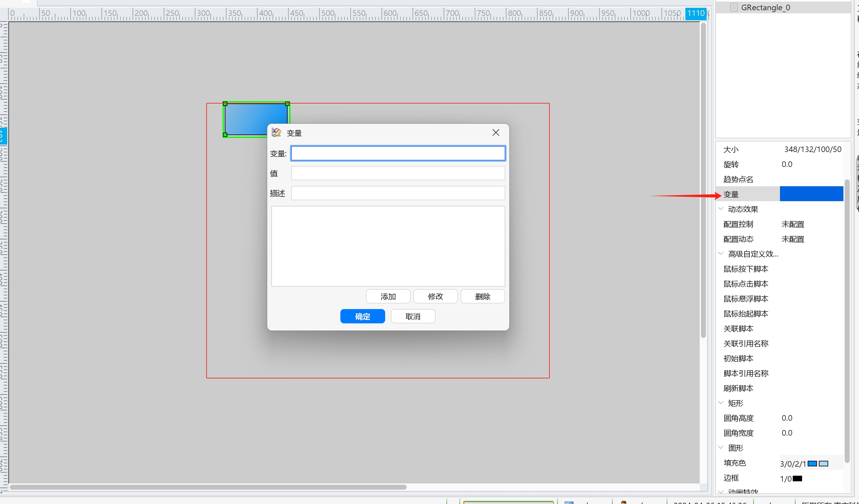Click the 旋转 value 0.0

click(x=787, y=164)
